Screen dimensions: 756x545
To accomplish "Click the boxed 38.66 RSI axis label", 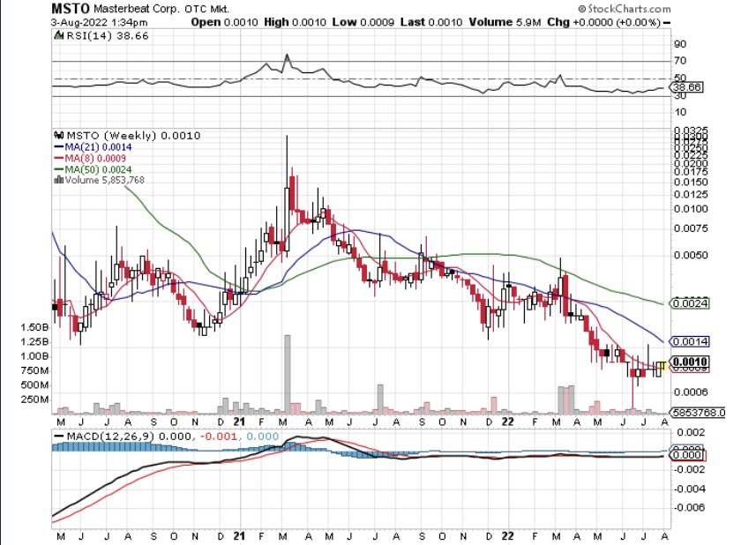I will [687, 87].
